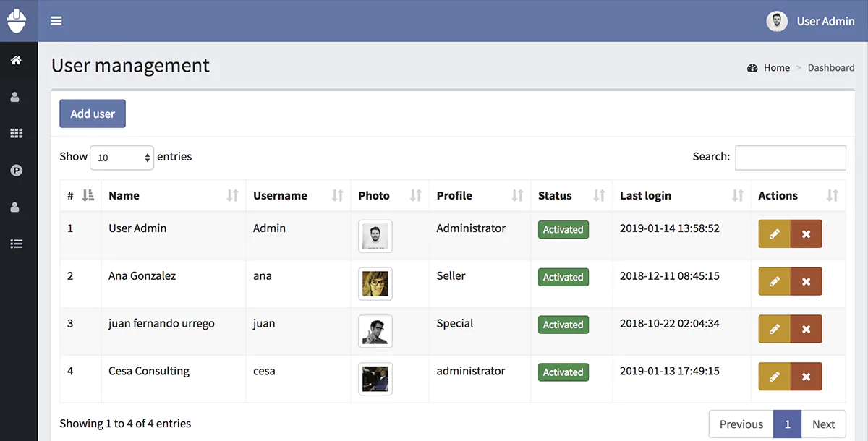Open User Admin account menu
This screenshot has height=441, width=868.
[811, 21]
